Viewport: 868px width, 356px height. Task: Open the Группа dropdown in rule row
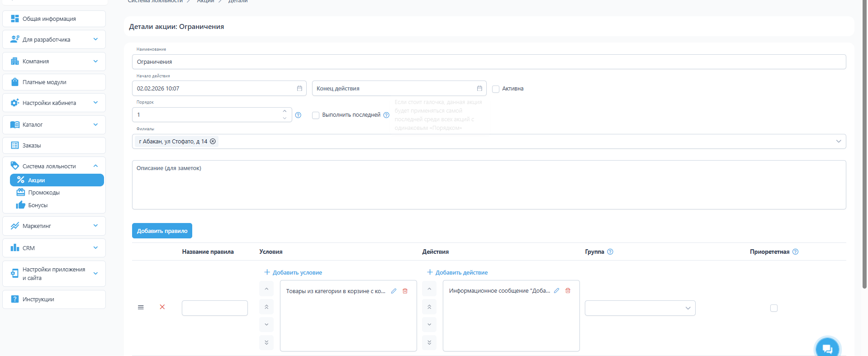click(x=640, y=308)
